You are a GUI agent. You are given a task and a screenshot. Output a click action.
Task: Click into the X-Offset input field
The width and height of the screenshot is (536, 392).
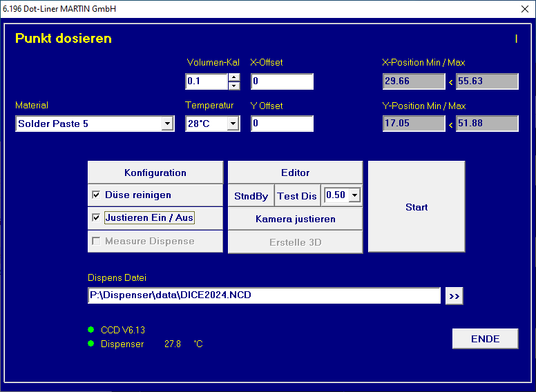tap(282, 81)
